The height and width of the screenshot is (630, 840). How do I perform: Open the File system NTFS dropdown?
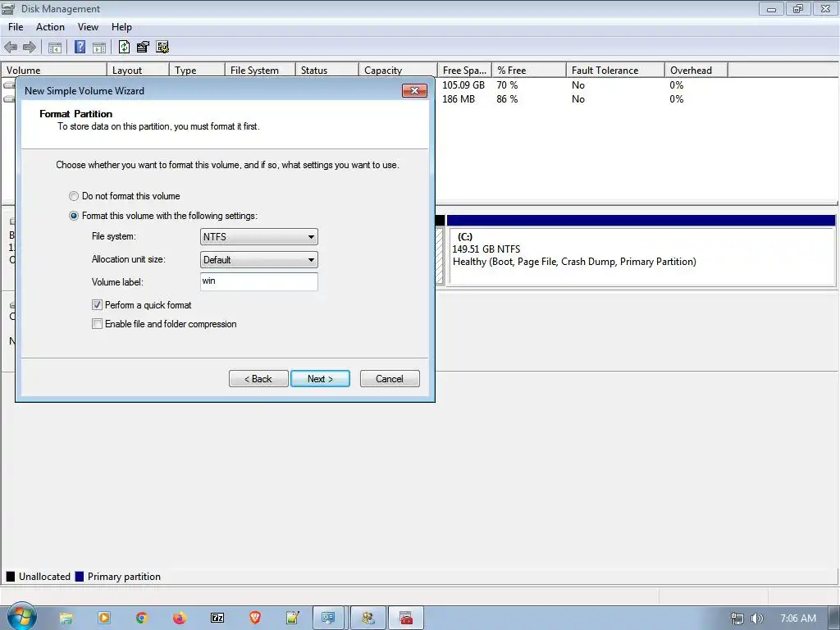point(258,237)
